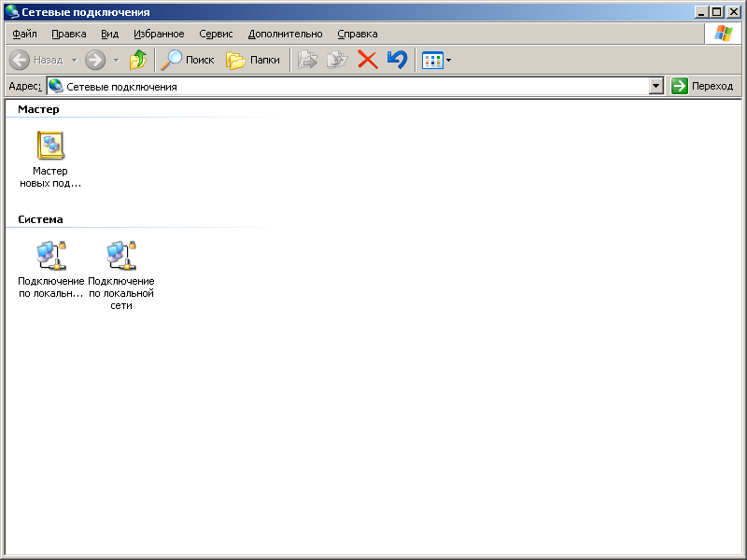The height and width of the screenshot is (560, 747).
Task: Open the Правка menu
Action: (69, 34)
